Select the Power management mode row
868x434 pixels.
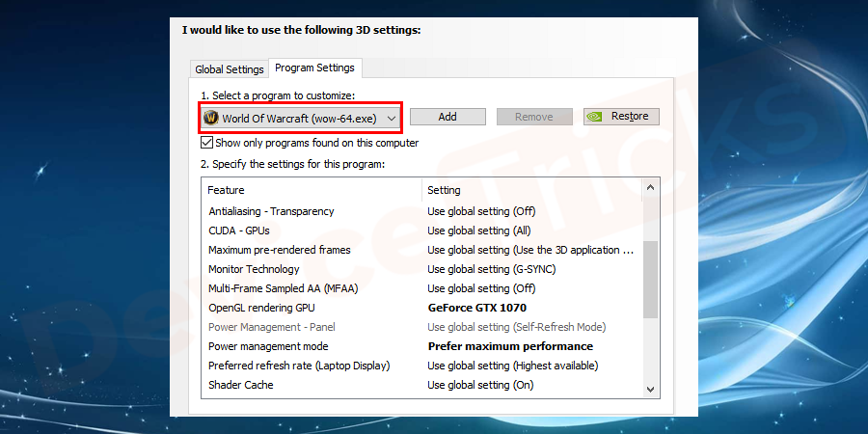268,346
